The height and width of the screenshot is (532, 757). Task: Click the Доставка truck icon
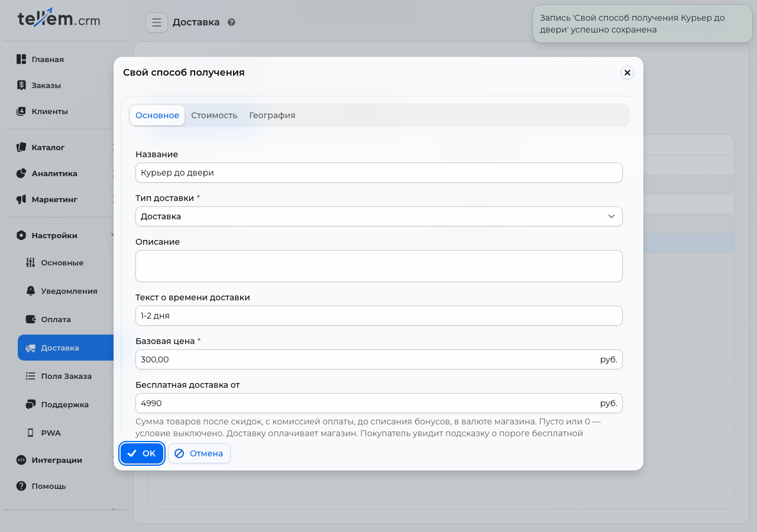point(31,348)
